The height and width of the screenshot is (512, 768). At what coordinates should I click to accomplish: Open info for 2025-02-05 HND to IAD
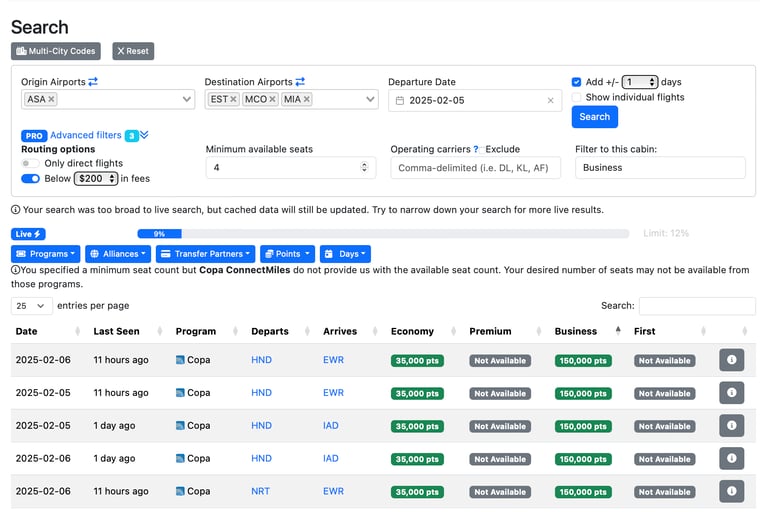(731, 426)
